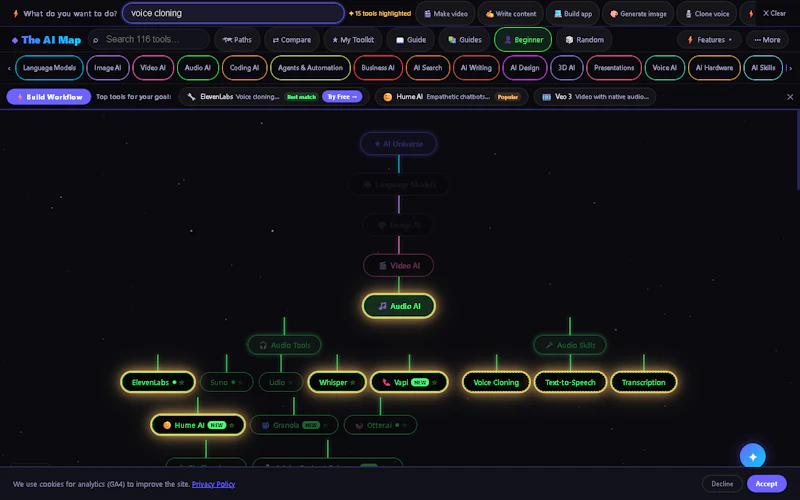Image resolution: width=800 pixels, height=500 pixels.
Task: Star the Udio node
Action: click(291, 383)
